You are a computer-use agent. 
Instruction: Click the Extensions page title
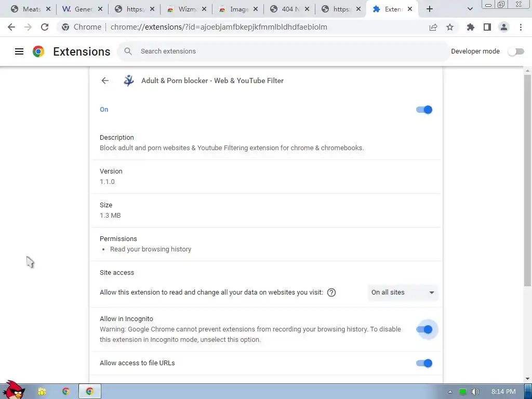[x=82, y=51]
